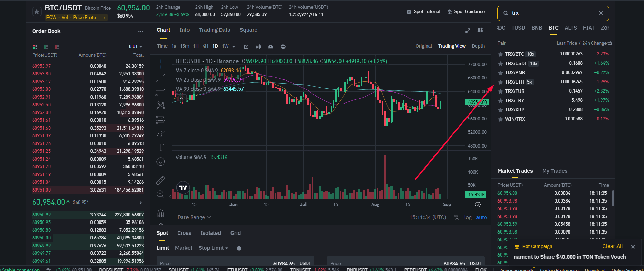
Task: Dismiss the Hot Campaign notification
Action: (633, 247)
